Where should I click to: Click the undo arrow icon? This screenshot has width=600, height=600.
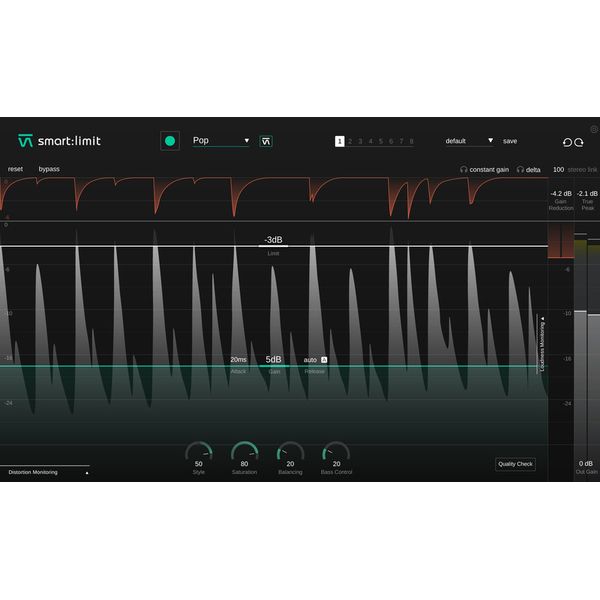click(x=567, y=142)
